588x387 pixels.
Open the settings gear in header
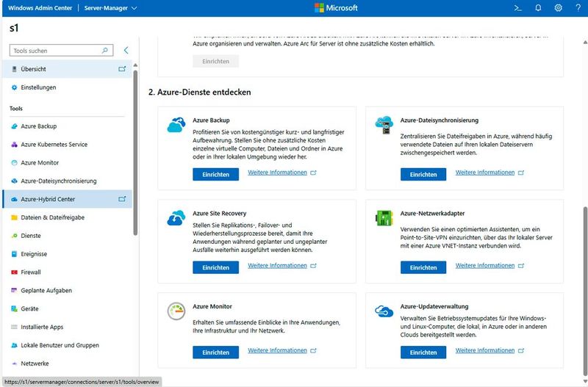tap(559, 8)
